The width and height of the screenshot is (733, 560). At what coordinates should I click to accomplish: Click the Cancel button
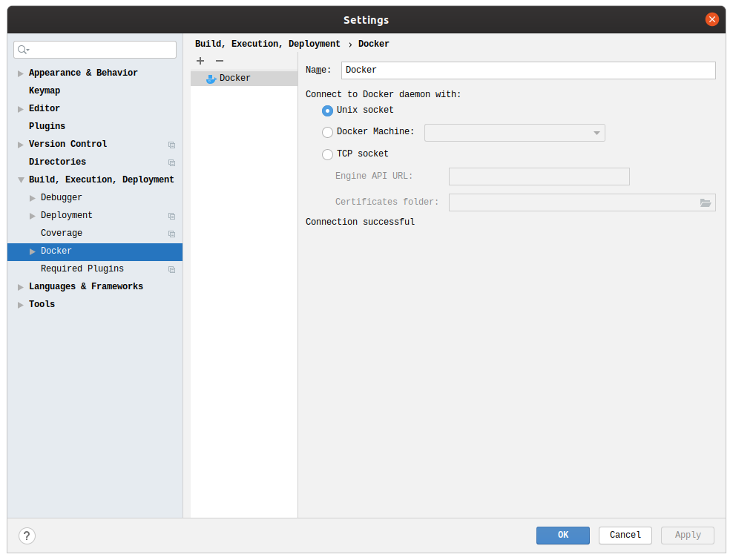coord(625,536)
